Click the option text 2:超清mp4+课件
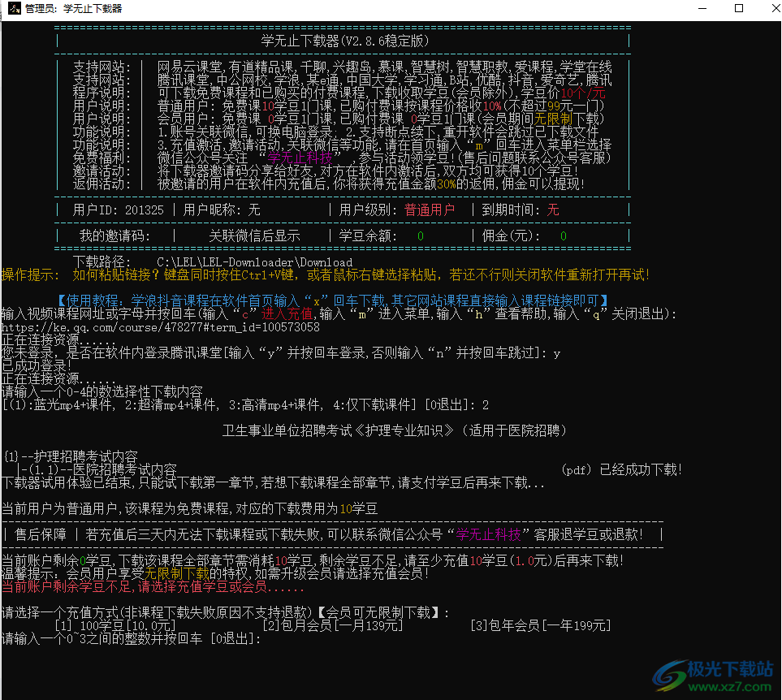The height and width of the screenshot is (700, 782). click(x=171, y=405)
